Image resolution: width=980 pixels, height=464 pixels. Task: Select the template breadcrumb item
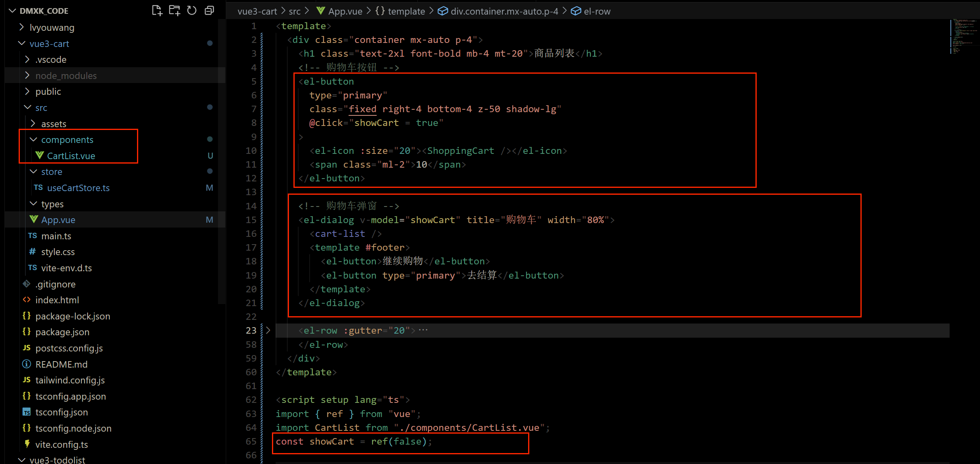(x=406, y=11)
